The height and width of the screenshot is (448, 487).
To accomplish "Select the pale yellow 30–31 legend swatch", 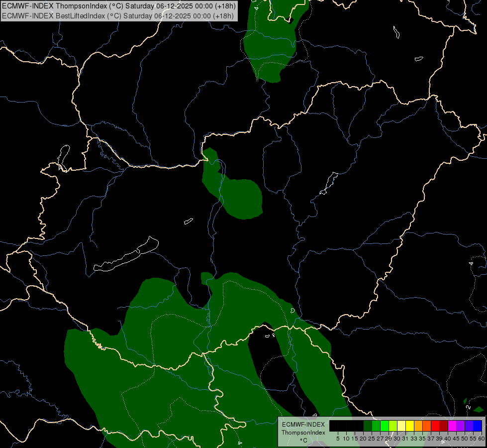I will pyautogui.click(x=401, y=426).
